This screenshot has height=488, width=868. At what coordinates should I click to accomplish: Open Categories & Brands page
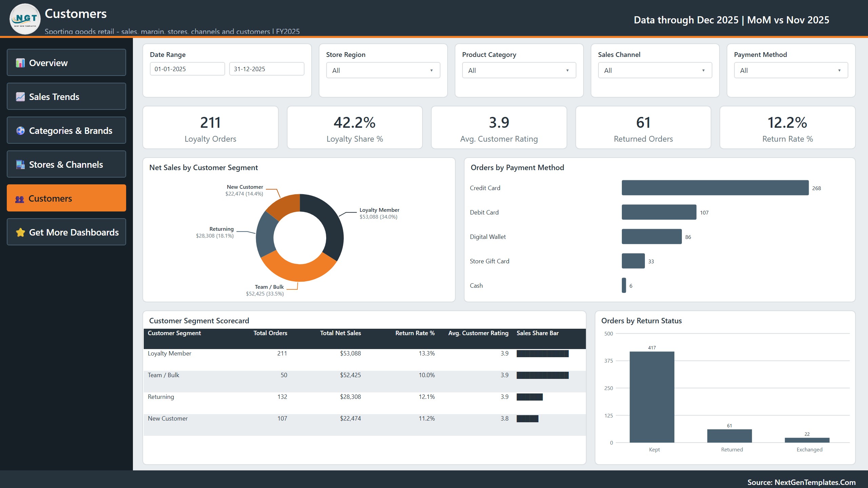[66, 130]
